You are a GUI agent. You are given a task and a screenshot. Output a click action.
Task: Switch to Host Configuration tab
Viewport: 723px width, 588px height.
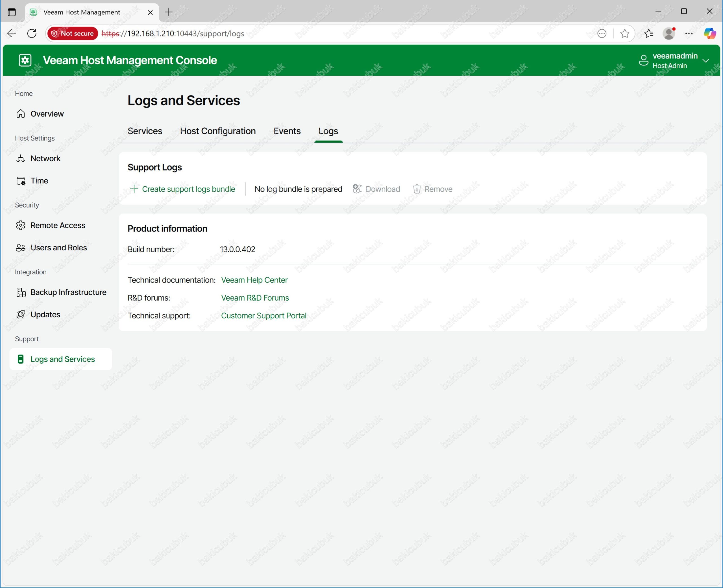click(x=218, y=131)
